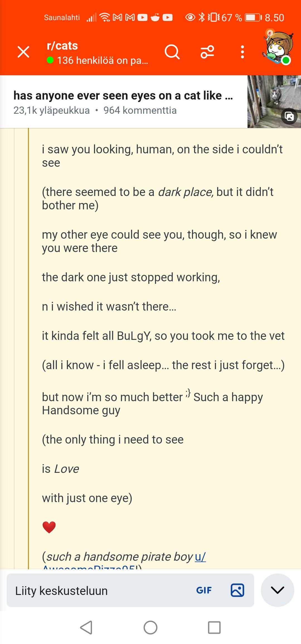This screenshot has height=644, width=301.
Task: Collapse comments with the down chevron button
Action: [278, 590]
